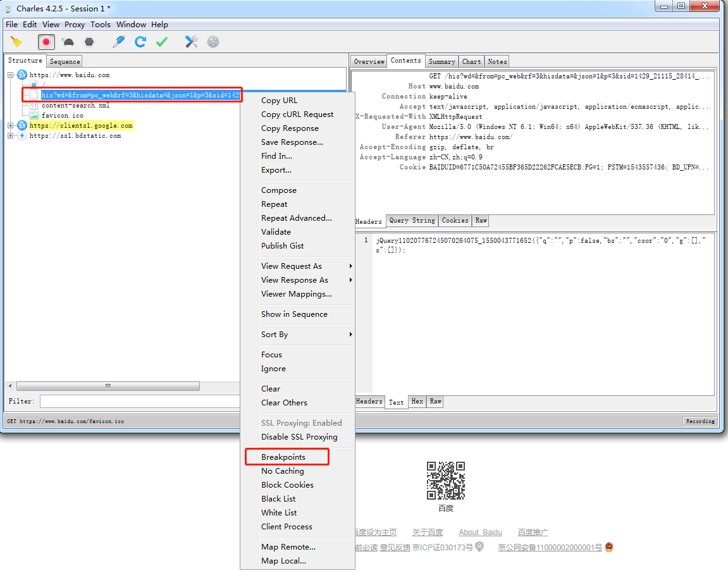Click the globe icon of clients1.google.com
The width and height of the screenshot is (728, 573).
pos(22,125)
